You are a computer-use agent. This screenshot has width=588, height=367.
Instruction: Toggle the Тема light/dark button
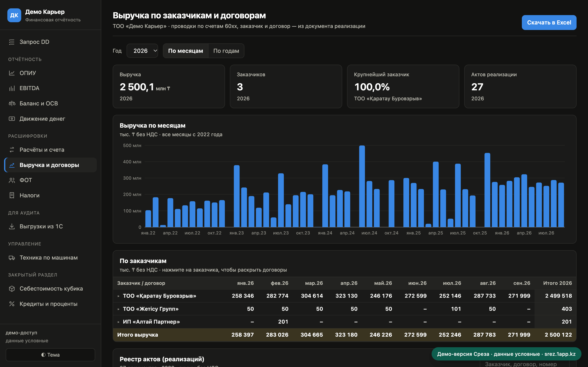click(x=50, y=355)
